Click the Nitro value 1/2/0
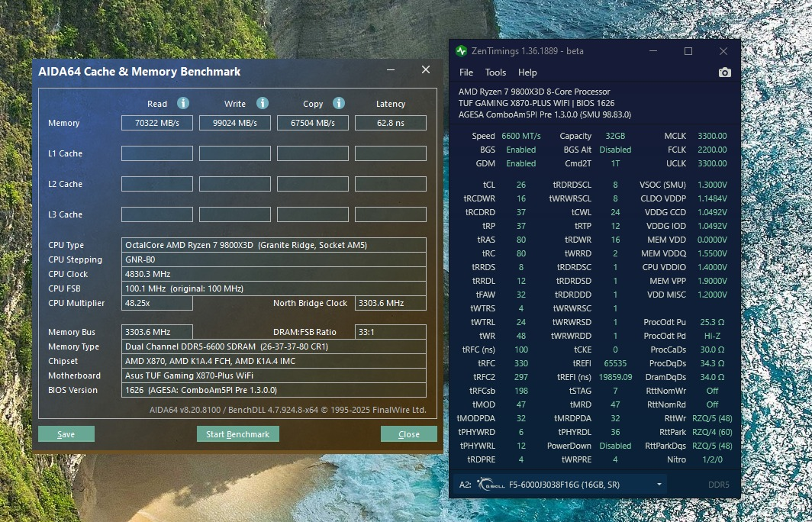 click(x=712, y=459)
